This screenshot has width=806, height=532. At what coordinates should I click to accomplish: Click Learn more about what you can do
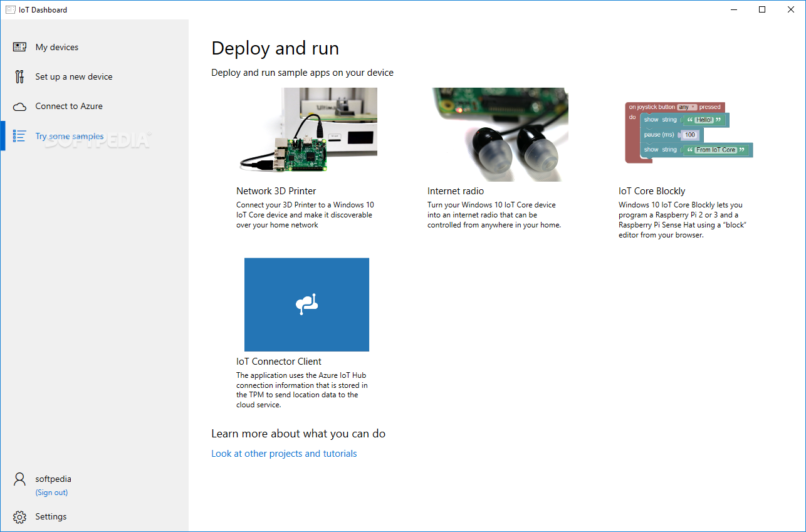(x=298, y=434)
